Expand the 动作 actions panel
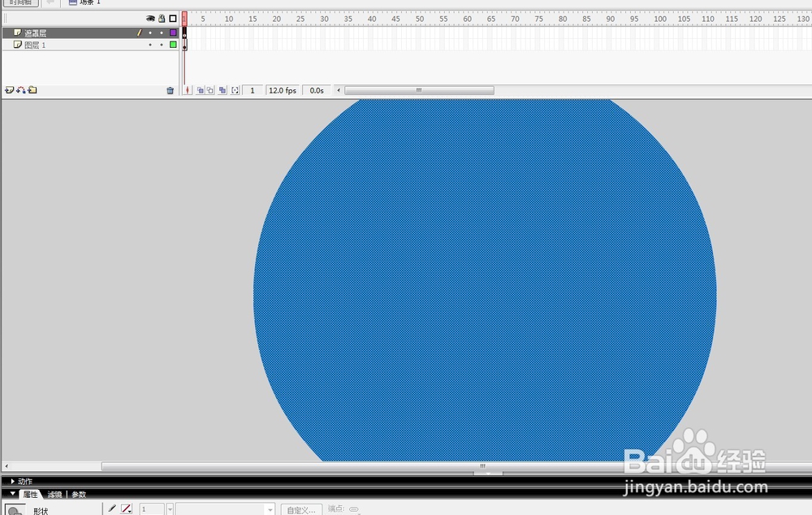 pos(13,482)
